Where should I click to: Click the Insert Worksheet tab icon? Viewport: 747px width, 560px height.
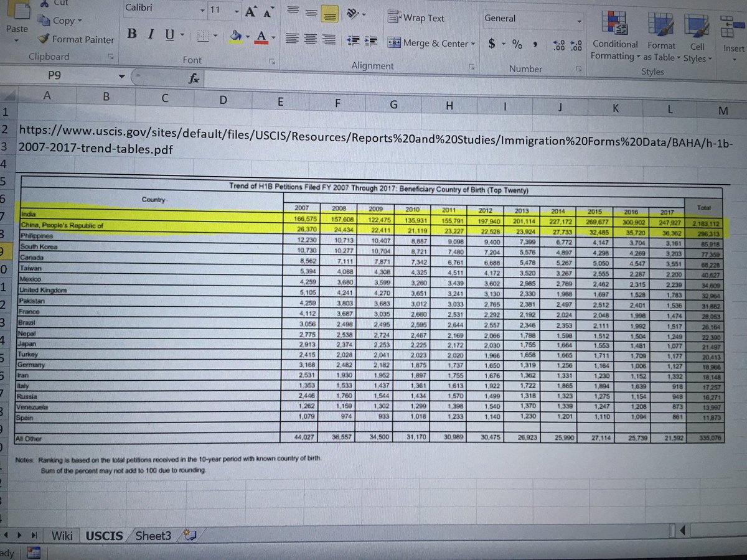(191, 534)
